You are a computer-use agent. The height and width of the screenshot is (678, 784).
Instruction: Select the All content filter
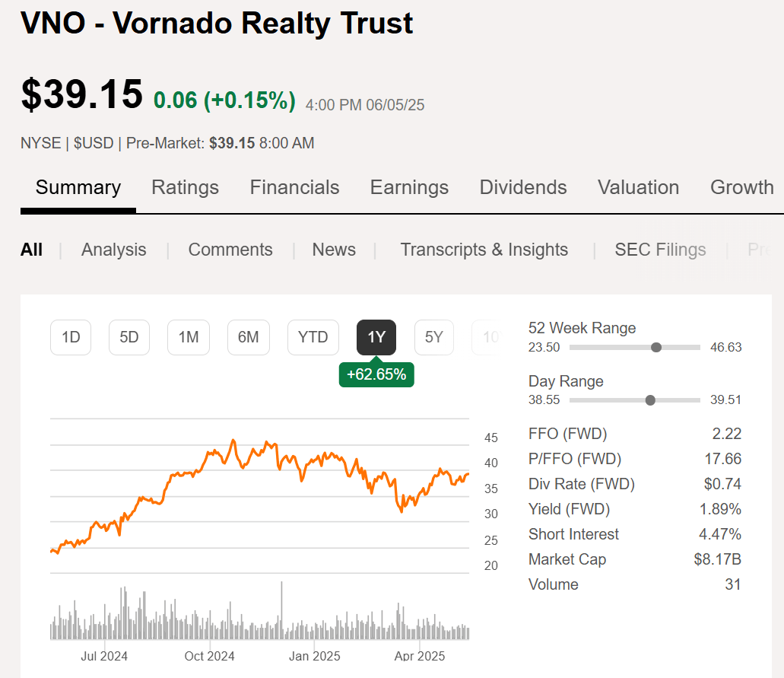(x=31, y=249)
